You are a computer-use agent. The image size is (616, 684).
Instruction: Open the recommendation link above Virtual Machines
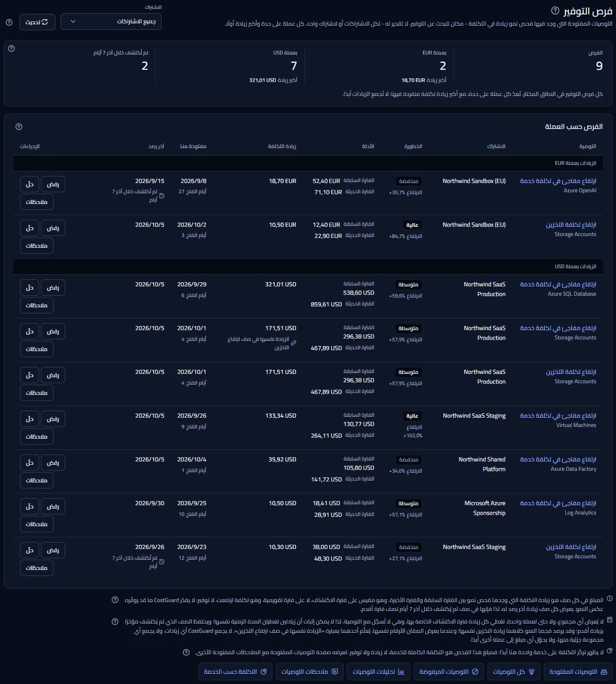[558, 415]
